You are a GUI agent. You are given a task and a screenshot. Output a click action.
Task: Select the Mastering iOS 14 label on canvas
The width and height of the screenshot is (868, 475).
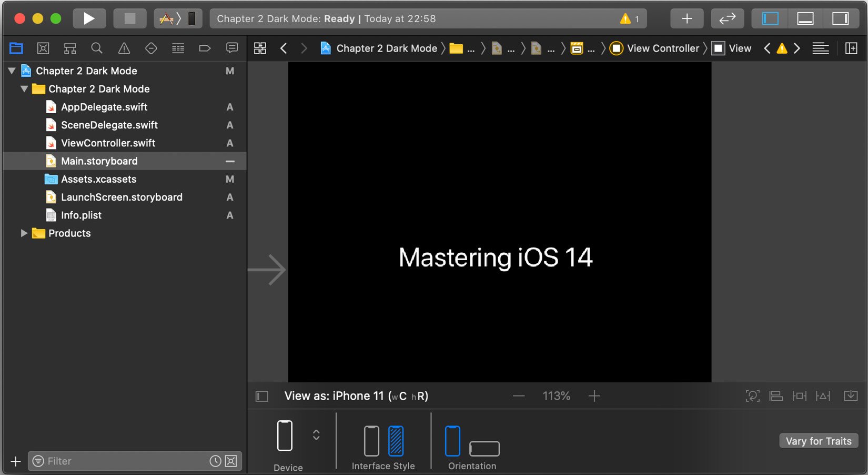(496, 258)
